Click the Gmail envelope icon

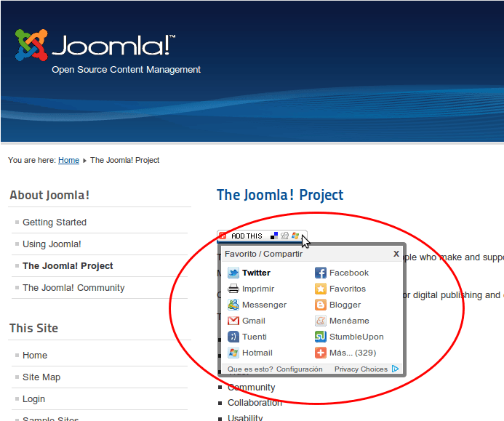tap(233, 321)
